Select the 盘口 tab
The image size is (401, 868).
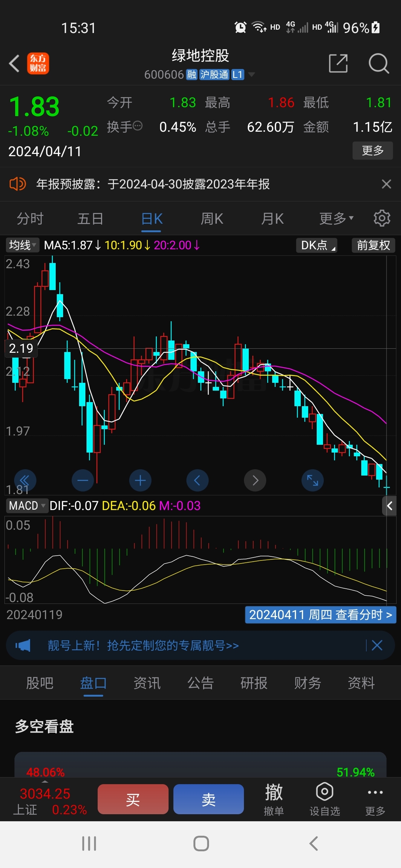pos(93,683)
